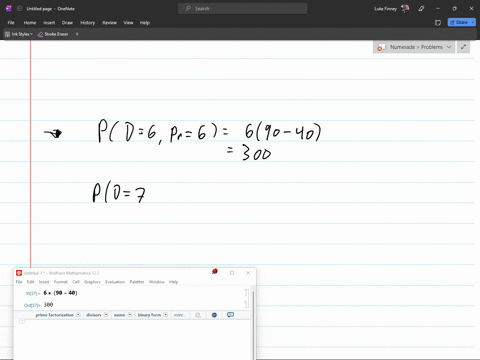The image size is (480, 360).
Task: Click the blue circle icon in Mathematica suggestions bar
Action: (214, 315)
